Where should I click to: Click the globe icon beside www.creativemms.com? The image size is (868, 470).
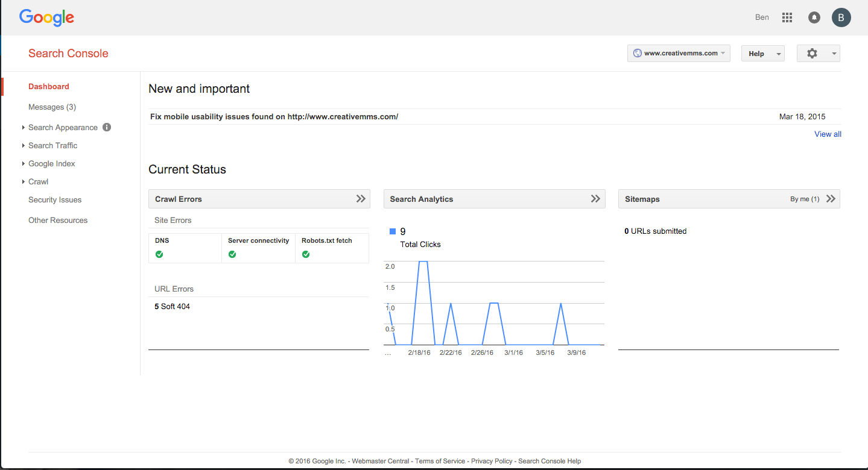pos(637,53)
